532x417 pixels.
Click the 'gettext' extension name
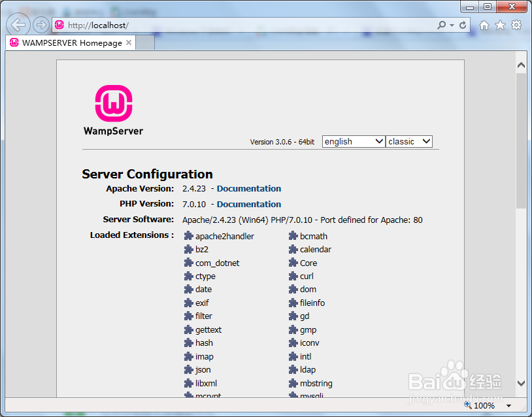pyautogui.click(x=208, y=330)
